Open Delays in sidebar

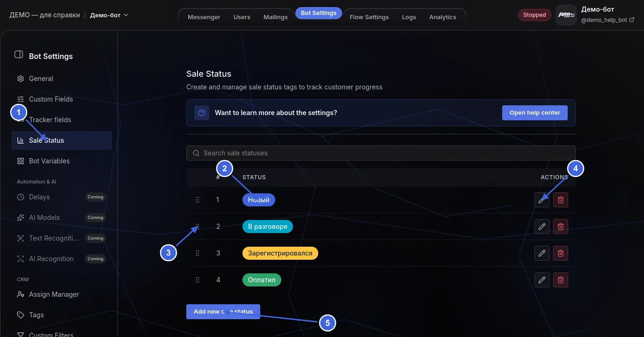pos(61,197)
